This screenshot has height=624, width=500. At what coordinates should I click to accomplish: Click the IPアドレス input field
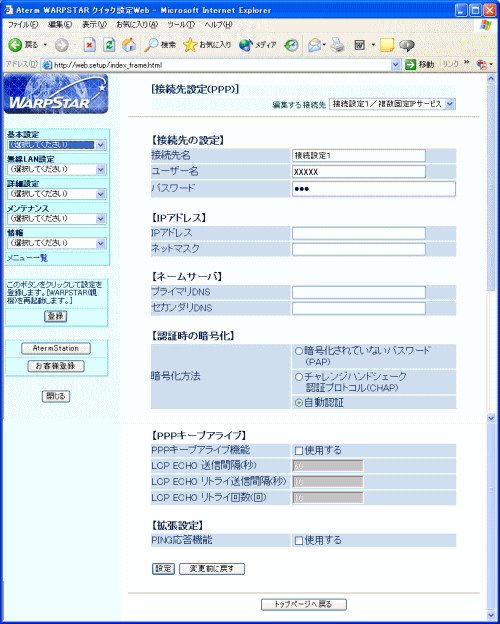point(359,233)
